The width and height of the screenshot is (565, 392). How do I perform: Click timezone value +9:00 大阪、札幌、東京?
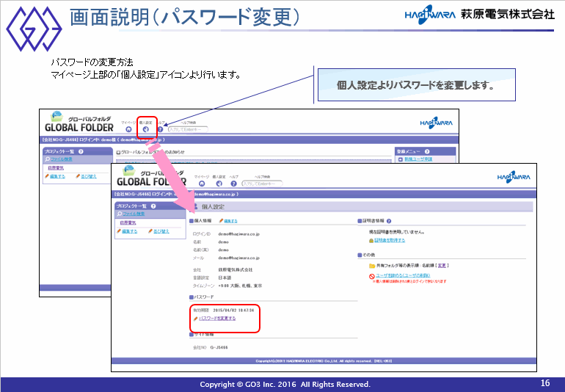click(x=240, y=286)
